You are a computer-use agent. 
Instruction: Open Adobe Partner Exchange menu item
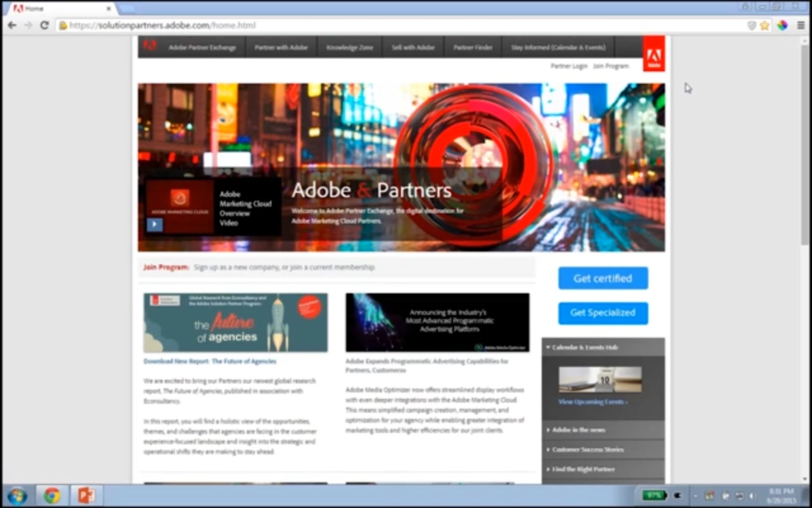[x=202, y=47]
